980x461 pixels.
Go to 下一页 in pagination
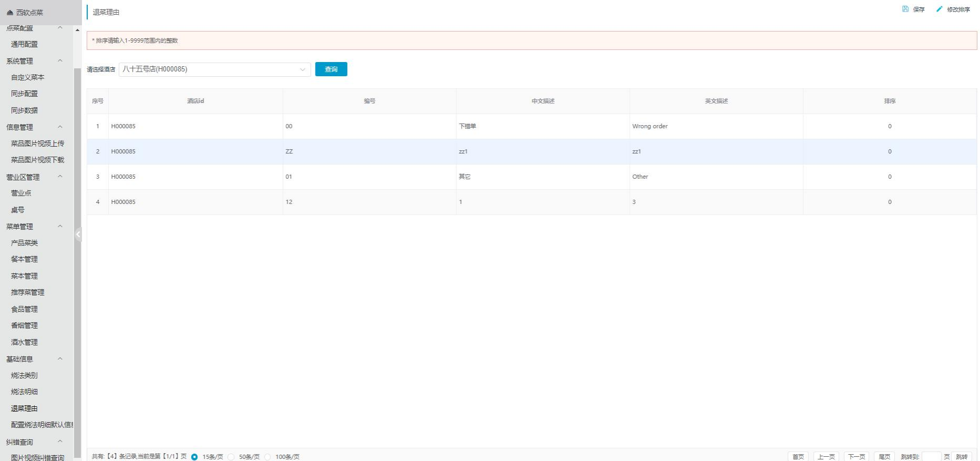click(x=856, y=457)
